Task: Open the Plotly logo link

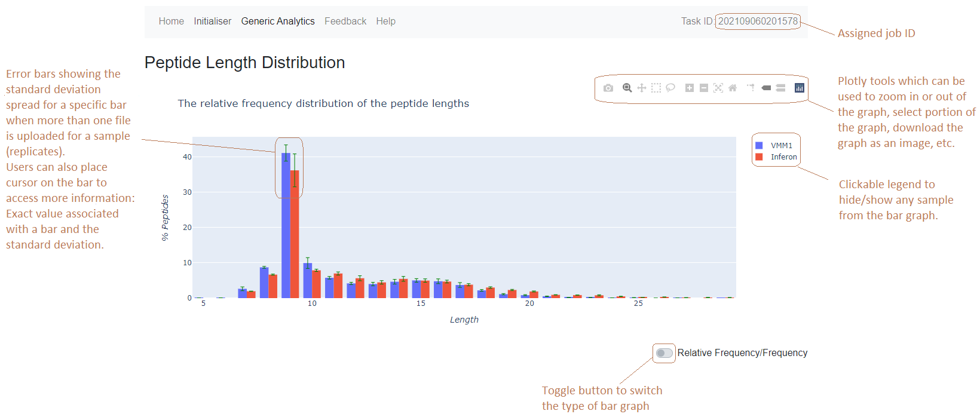Action: 800,88
